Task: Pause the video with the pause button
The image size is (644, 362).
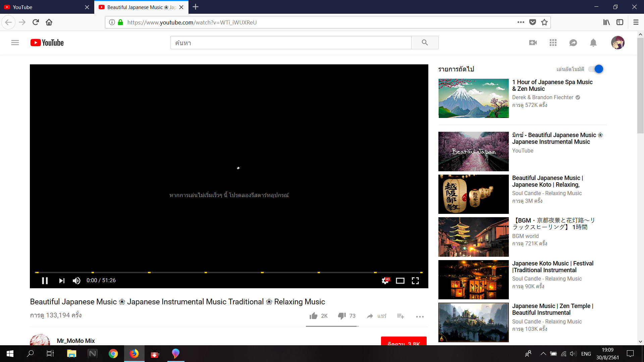Action: pyautogui.click(x=45, y=281)
